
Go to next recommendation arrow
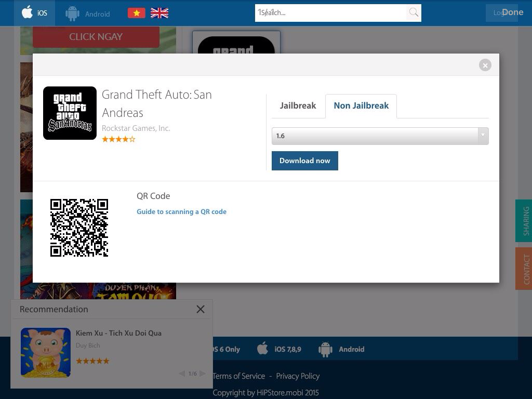coord(203,374)
